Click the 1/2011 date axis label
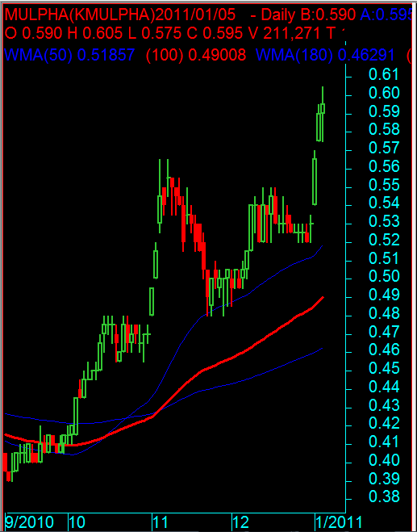 [x=339, y=522]
